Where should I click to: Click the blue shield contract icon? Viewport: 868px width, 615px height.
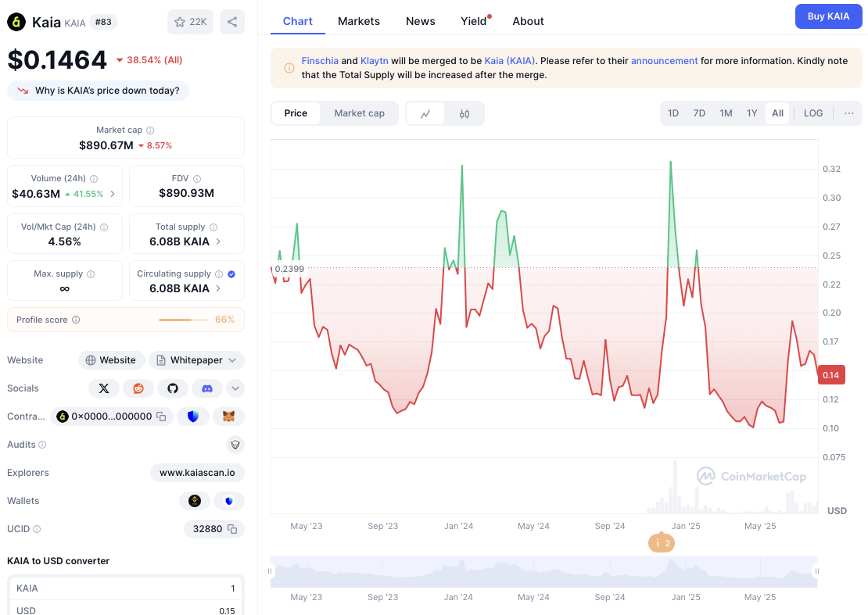(193, 417)
